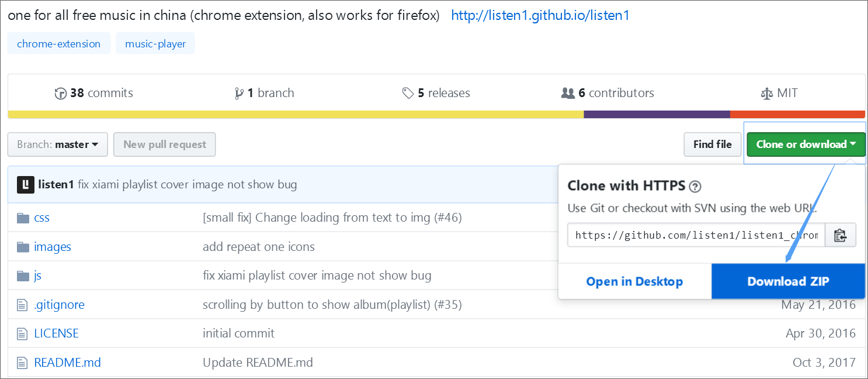Click the README.md file icon

[23, 363]
